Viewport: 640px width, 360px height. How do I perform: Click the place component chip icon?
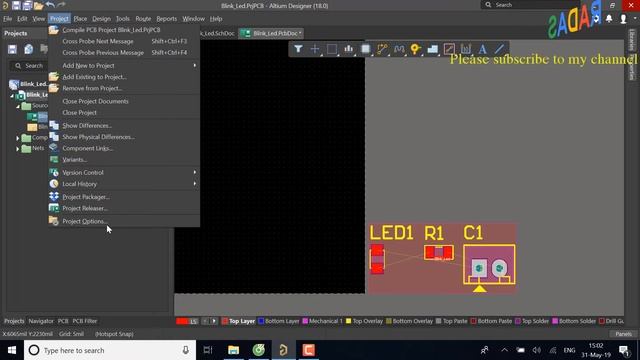click(x=365, y=49)
